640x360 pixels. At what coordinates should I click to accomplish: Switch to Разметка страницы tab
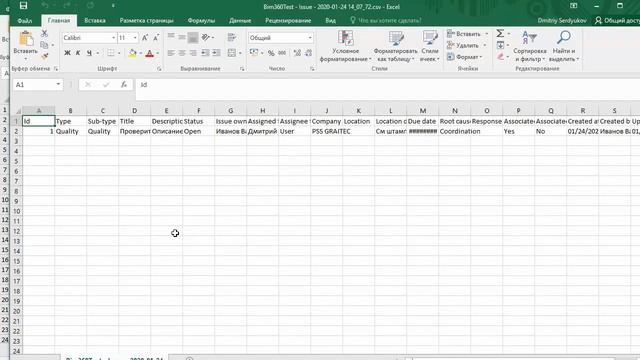point(147,20)
